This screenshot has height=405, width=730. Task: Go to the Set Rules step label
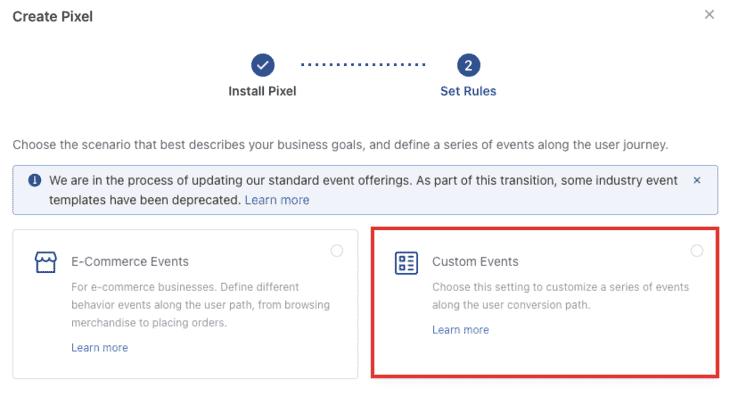(468, 91)
